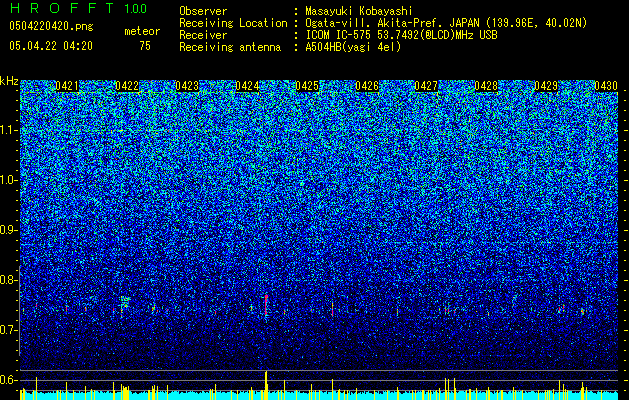The height and width of the screenshot is (400, 629).
Task: Click the 0.9 kHz axis label
Action: (8, 230)
